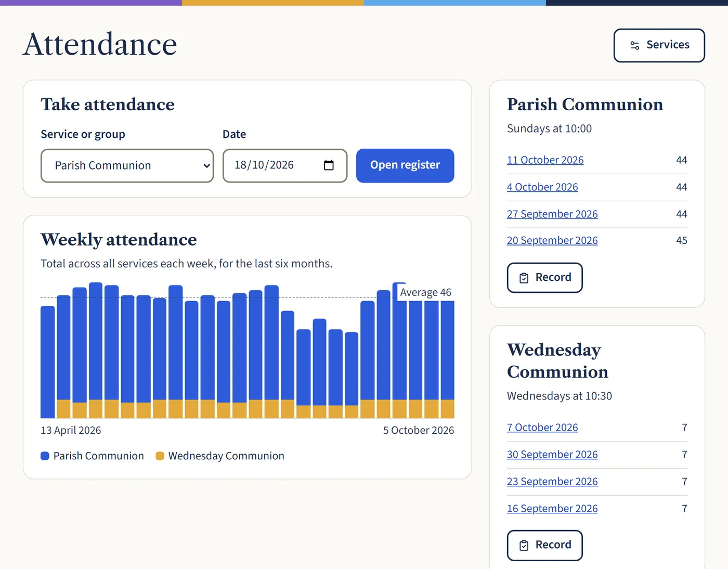Click the Services button
Screen dimensions: 728x569
(x=659, y=45)
